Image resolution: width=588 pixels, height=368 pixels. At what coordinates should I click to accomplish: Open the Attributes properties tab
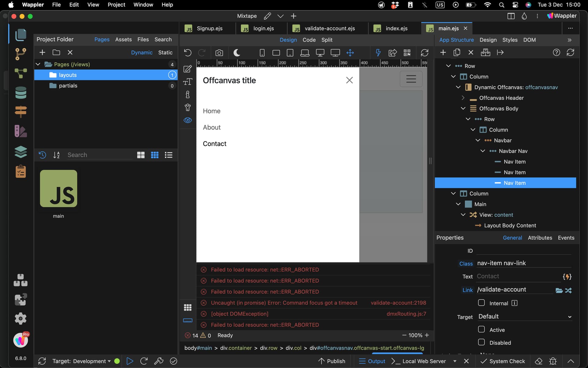pyautogui.click(x=540, y=238)
